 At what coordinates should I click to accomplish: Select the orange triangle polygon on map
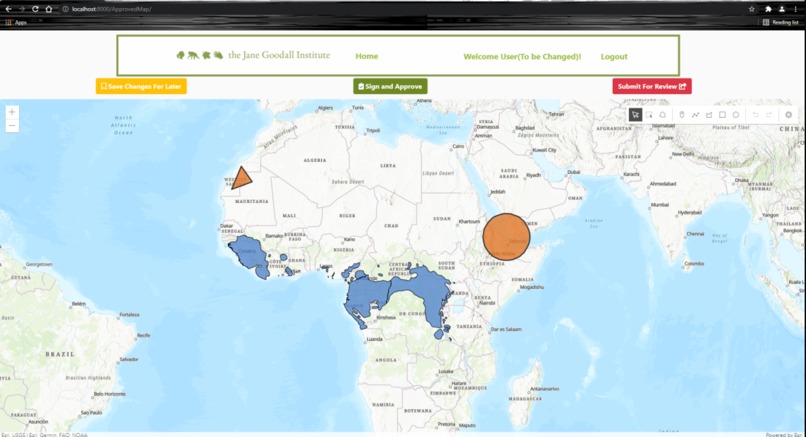click(x=241, y=179)
